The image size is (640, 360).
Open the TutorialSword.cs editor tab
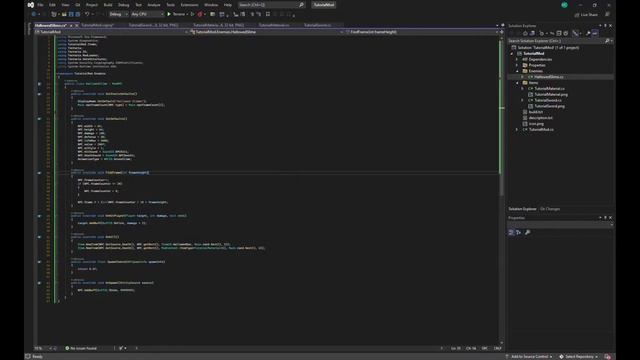coord(317,25)
